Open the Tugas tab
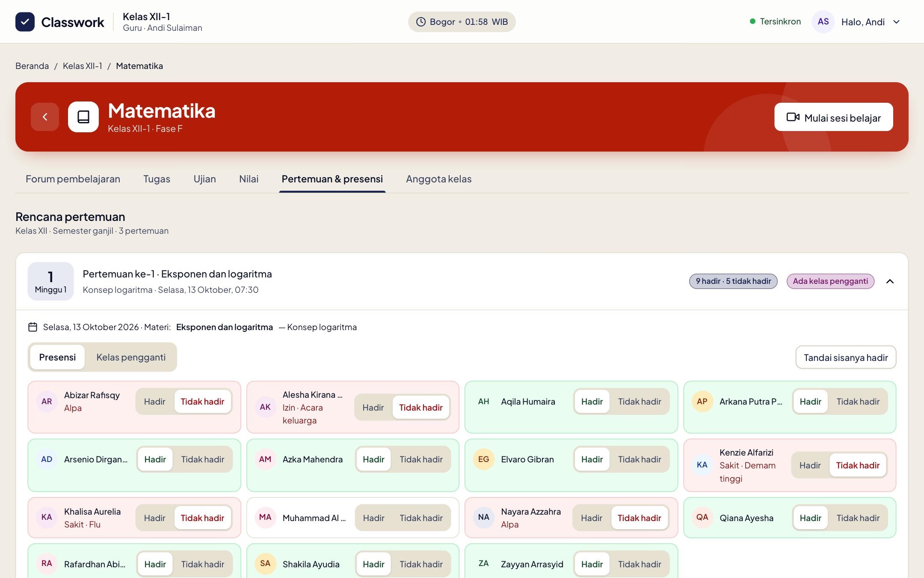This screenshot has width=924, height=578. point(157,179)
